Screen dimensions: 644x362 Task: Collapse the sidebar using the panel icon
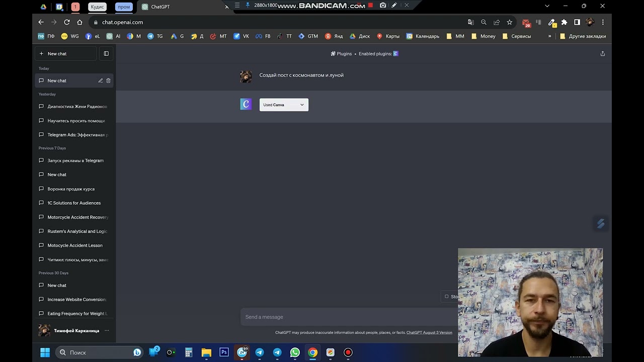coord(106,54)
